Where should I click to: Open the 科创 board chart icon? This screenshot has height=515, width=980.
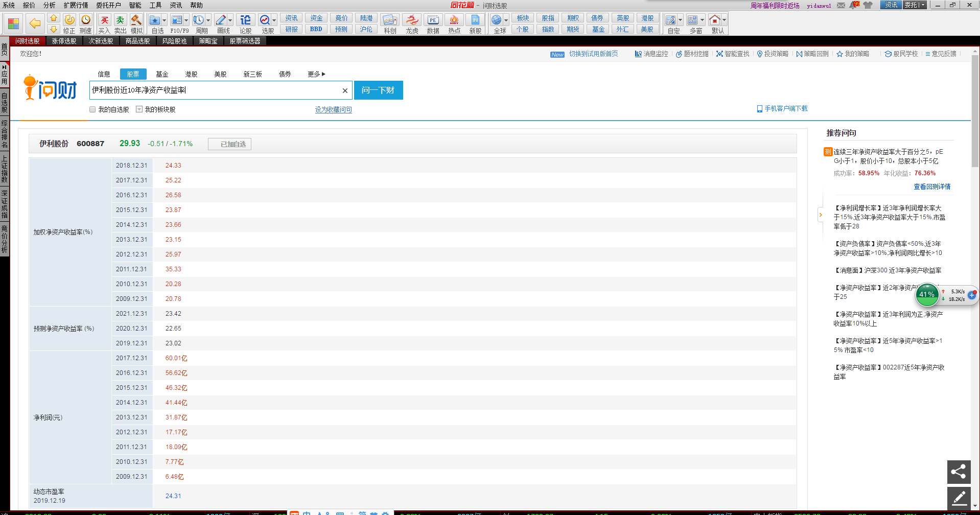390,24
